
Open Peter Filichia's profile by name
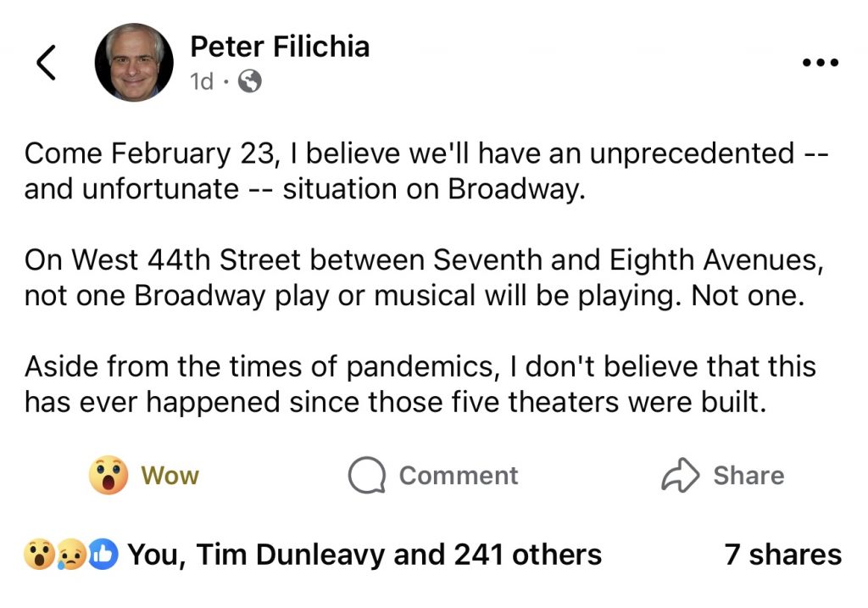[280, 46]
